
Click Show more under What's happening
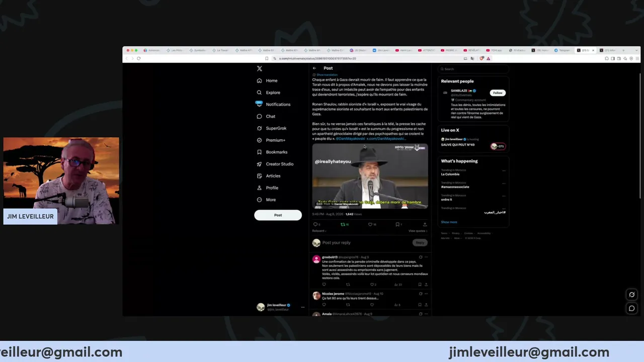(x=449, y=222)
